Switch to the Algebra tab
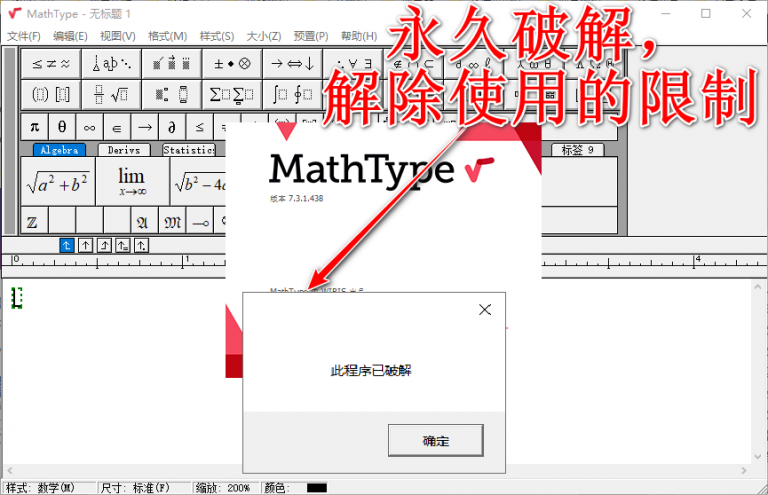768x495 pixels. click(59, 150)
